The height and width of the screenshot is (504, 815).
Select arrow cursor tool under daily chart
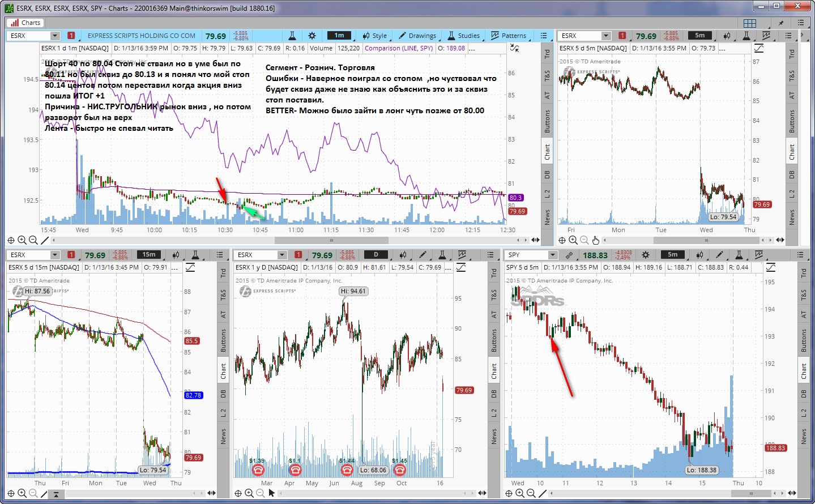point(272,493)
